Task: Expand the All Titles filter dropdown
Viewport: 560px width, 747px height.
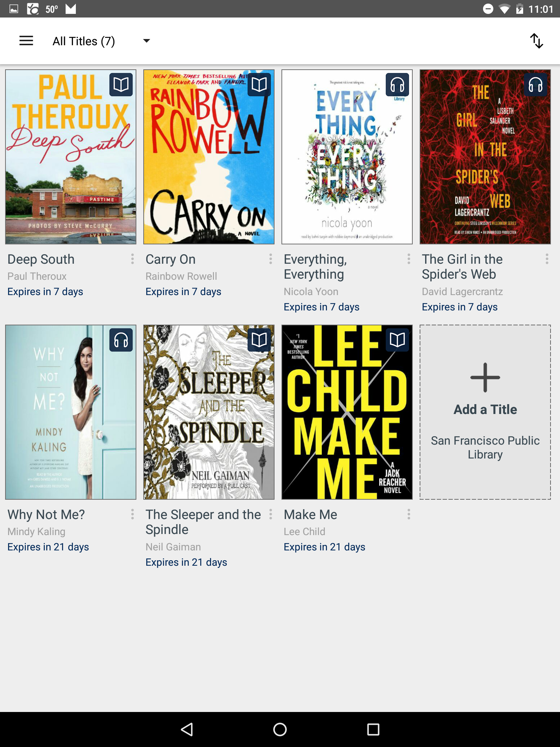Action: (147, 41)
